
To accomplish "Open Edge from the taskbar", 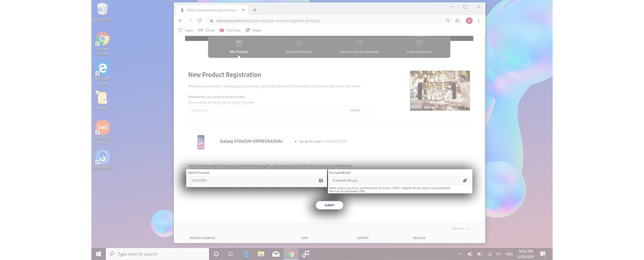I will pyautogui.click(x=246, y=254).
